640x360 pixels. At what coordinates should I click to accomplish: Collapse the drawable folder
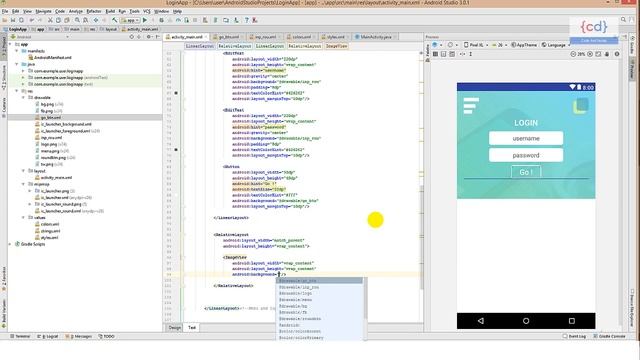[24, 98]
